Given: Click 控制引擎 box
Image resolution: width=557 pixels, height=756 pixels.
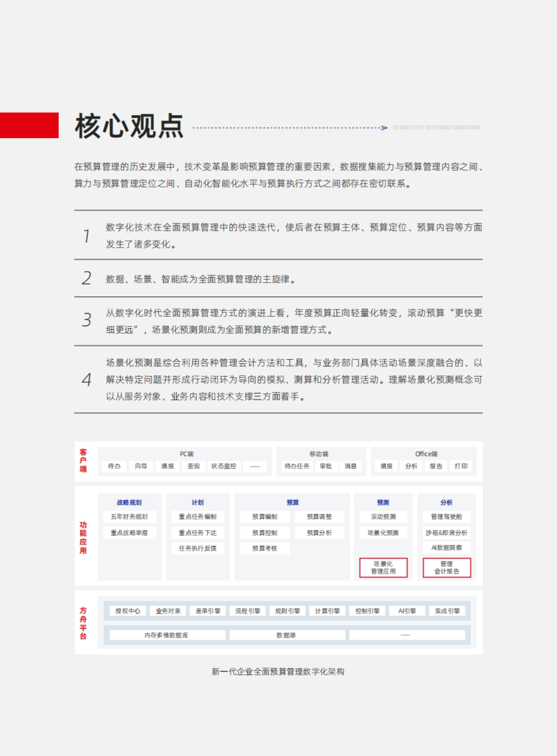Looking at the screenshot, I should point(368,611).
